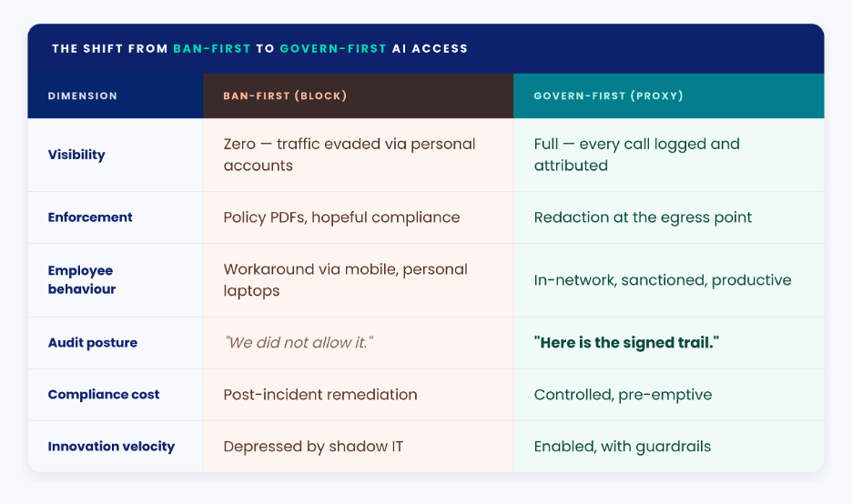Click the "Policy PDFs, hopeful compliance" cell
Viewport: 852px width, 504px height.
point(341,217)
